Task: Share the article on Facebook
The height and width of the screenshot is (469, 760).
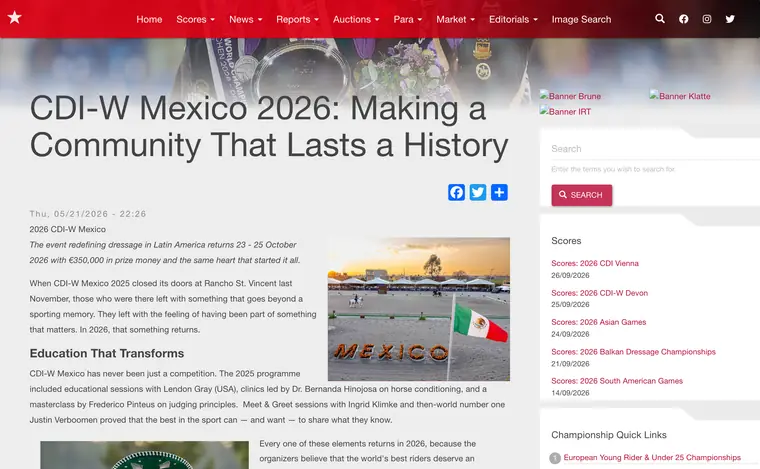Action: pyautogui.click(x=456, y=192)
